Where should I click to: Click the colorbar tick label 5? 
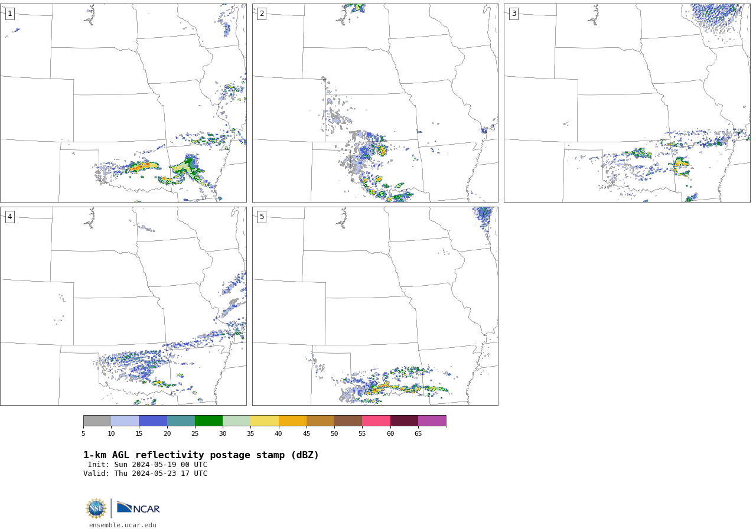(83, 434)
